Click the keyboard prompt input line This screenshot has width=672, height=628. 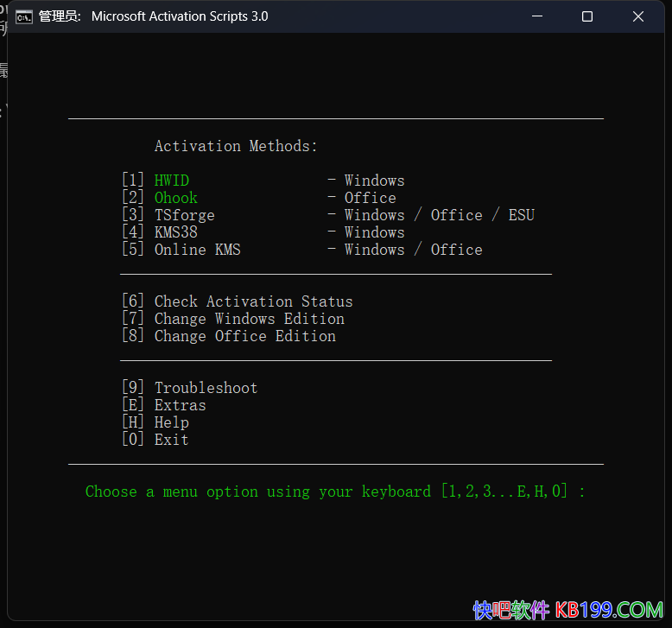pos(335,492)
